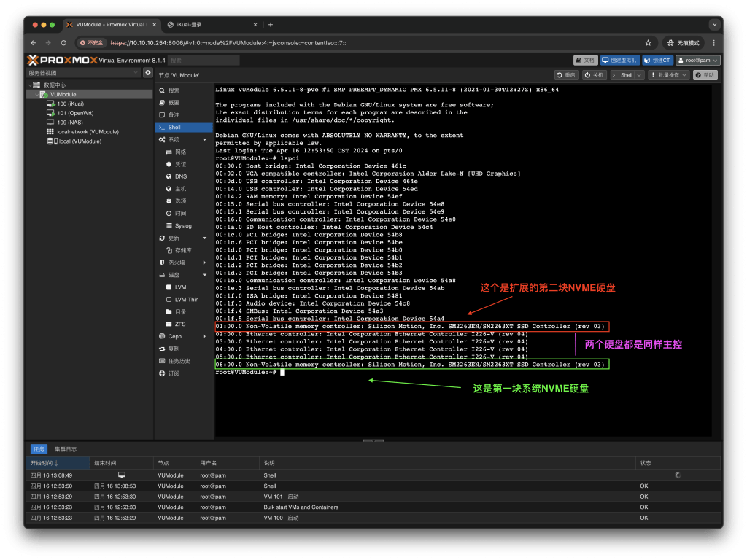The height and width of the screenshot is (560, 747).
Task: Select local (VUModule) storage in tree
Action: (x=80, y=141)
